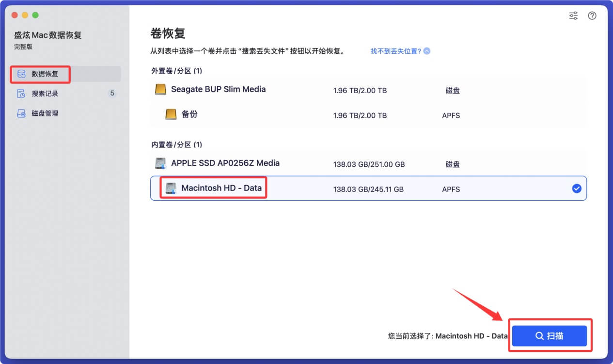
Task: Click the APPLE SSD volume icon
Action: [160, 163]
